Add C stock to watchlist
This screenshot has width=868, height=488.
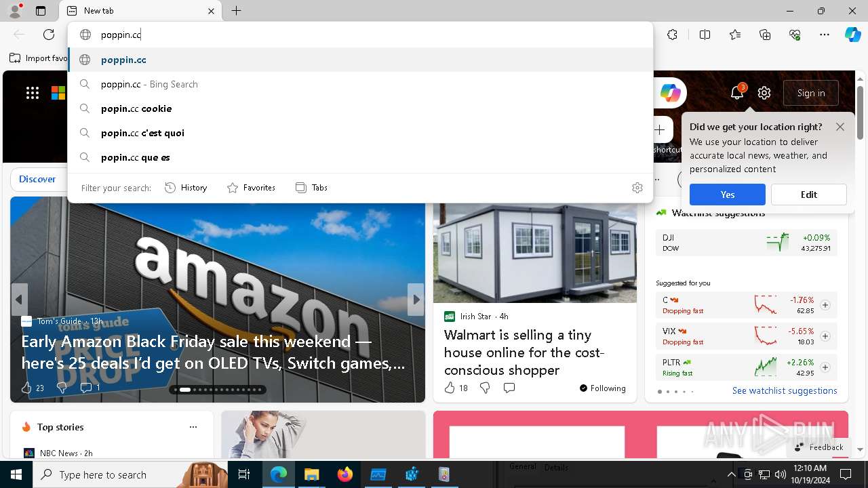(x=825, y=305)
